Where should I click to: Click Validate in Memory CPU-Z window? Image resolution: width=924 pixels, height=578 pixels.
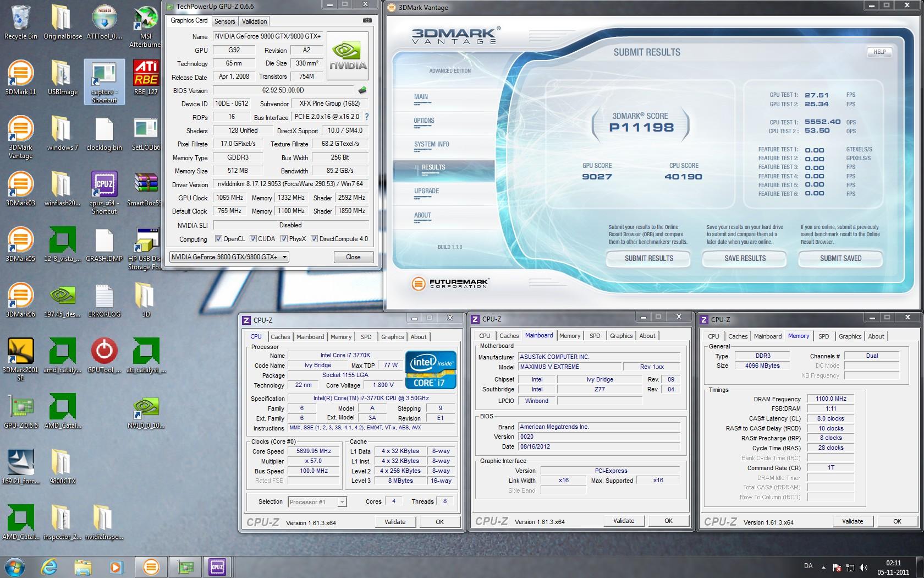853,521
